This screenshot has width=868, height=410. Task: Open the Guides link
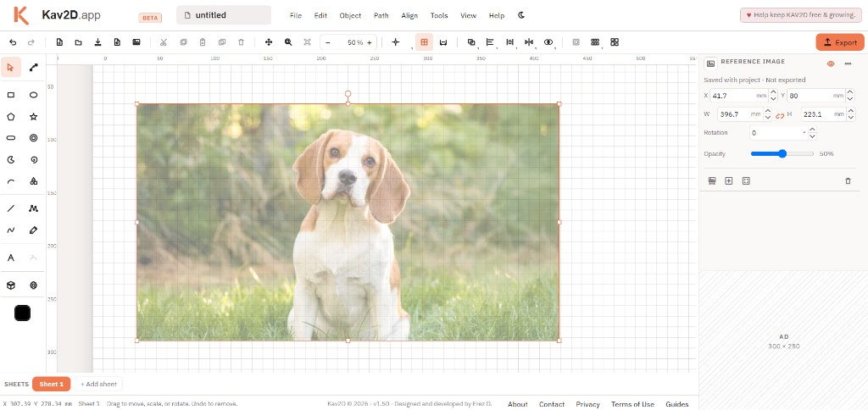click(676, 404)
